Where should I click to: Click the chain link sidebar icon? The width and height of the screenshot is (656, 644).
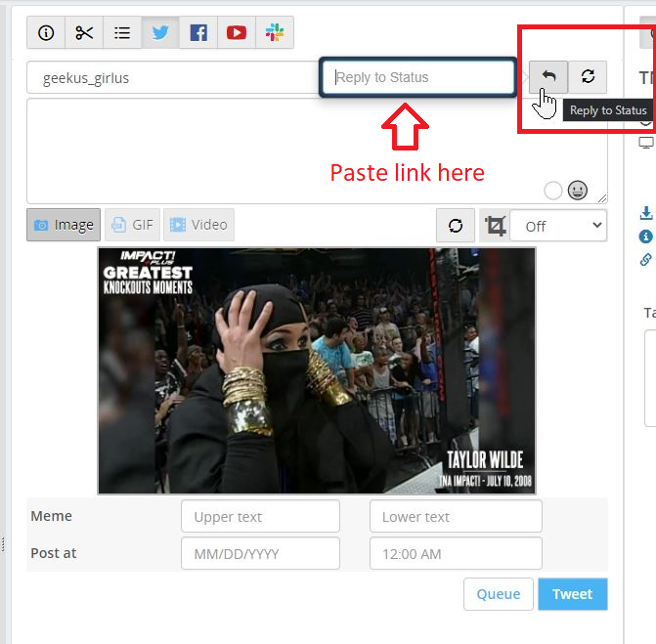coord(645,260)
